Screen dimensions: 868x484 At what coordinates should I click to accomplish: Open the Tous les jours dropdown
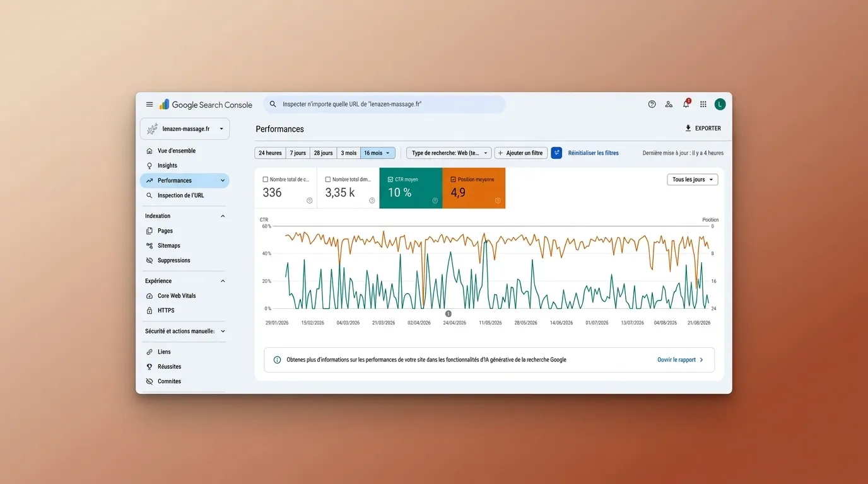[693, 180]
